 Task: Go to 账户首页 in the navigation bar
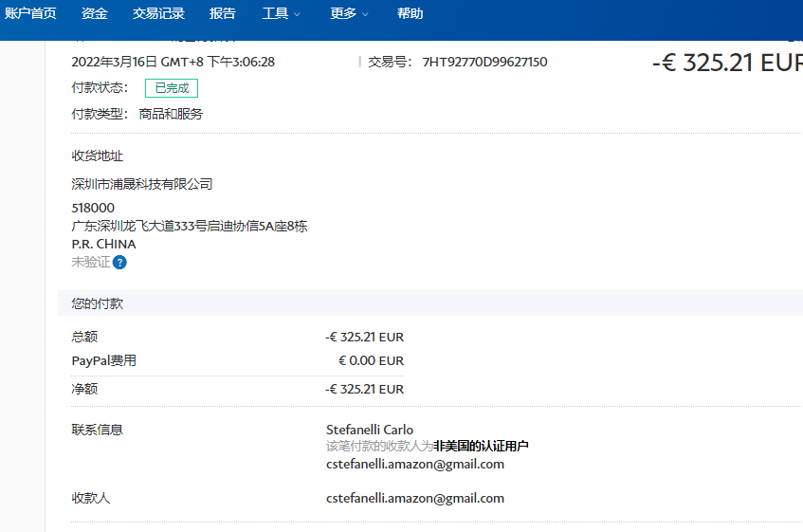pyautogui.click(x=30, y=14)
